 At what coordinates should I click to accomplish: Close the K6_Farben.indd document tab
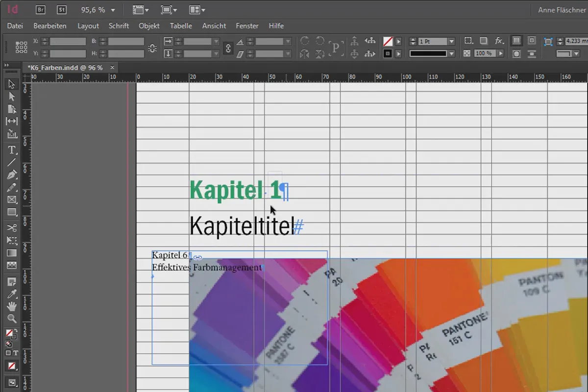coord(112,67)
